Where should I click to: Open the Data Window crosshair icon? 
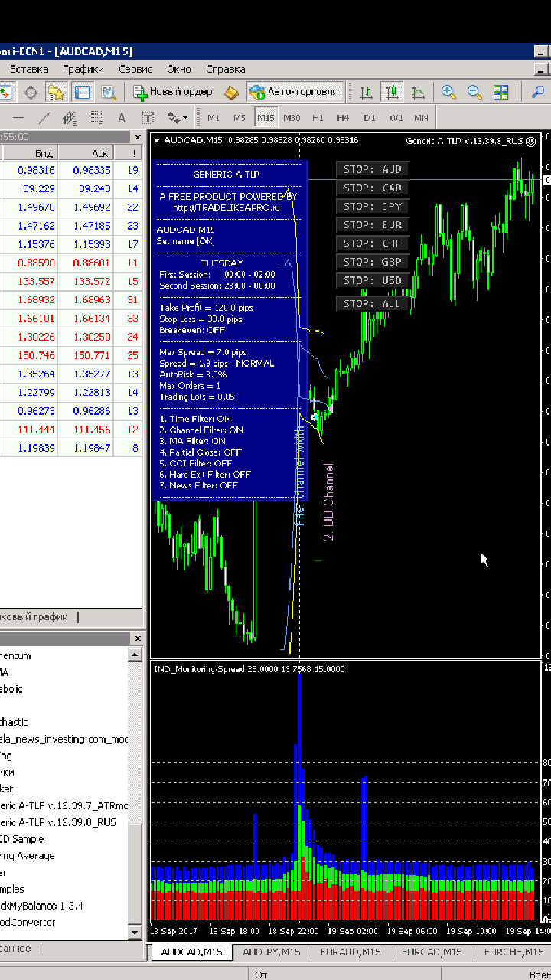tap(31, 92)
